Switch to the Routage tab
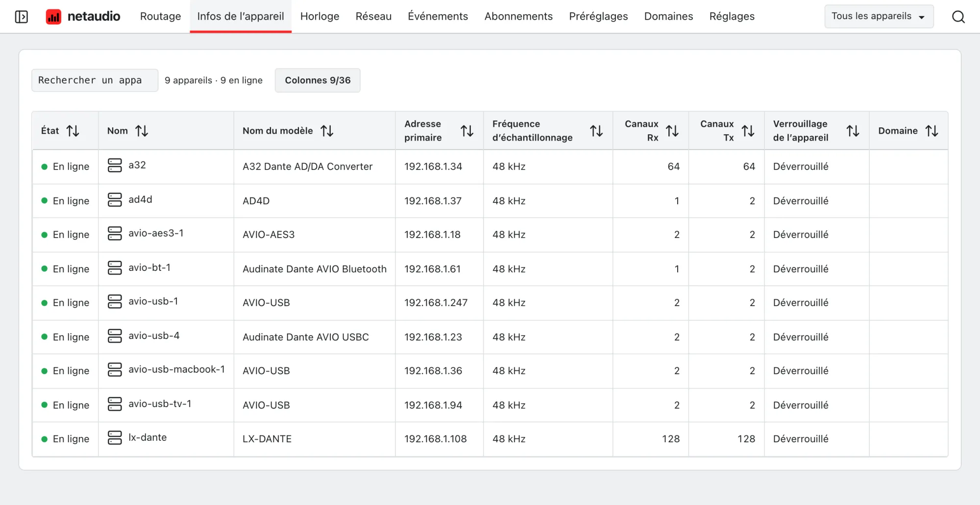This screenshot has width=980, height=505. pyautogui.click(x=161, y=17)
